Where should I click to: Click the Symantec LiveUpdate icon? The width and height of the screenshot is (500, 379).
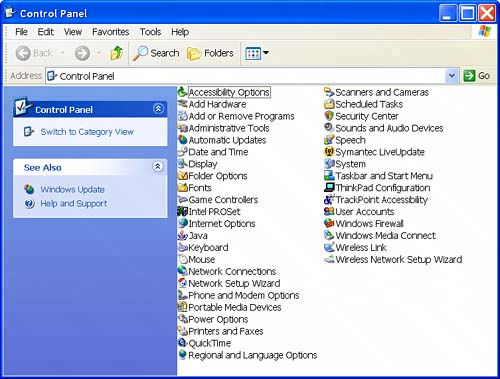click(329, 152)
